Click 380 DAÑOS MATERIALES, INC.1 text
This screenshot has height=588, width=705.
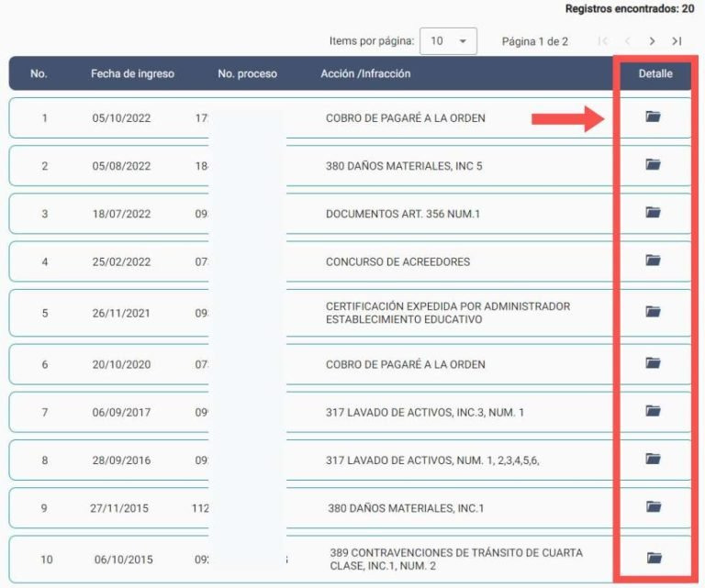(x=406, y=508)
